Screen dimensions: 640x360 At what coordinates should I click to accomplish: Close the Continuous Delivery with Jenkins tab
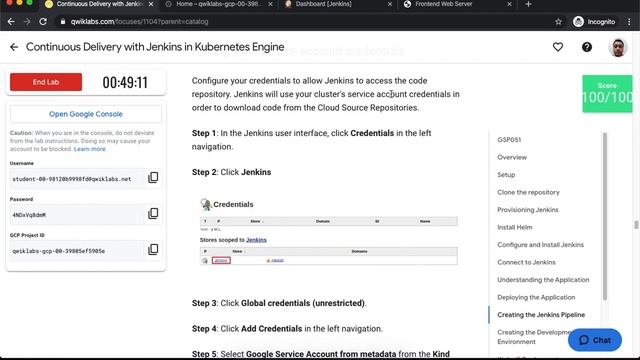pyautogui.click(x=151, y=4)
